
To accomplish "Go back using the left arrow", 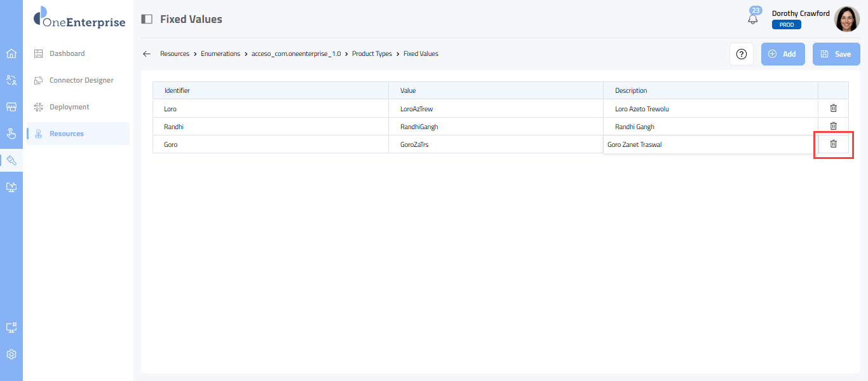I will [x=147, y=54].
